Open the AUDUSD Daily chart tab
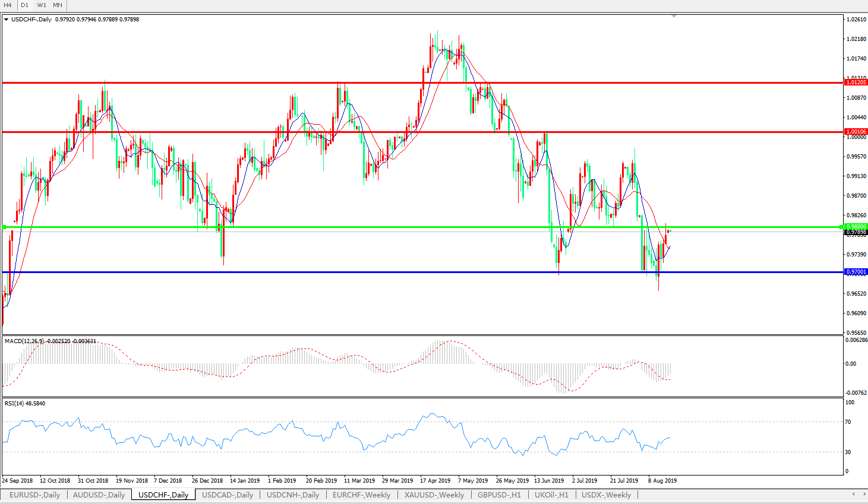868x504 pixels. [99, 495]
